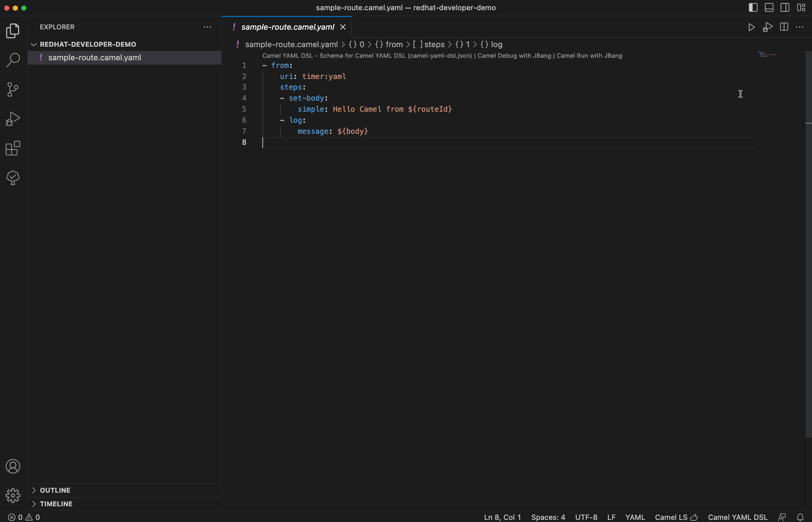
Task: Click the 'set-body' key on line 4
Action: point(306,98)
